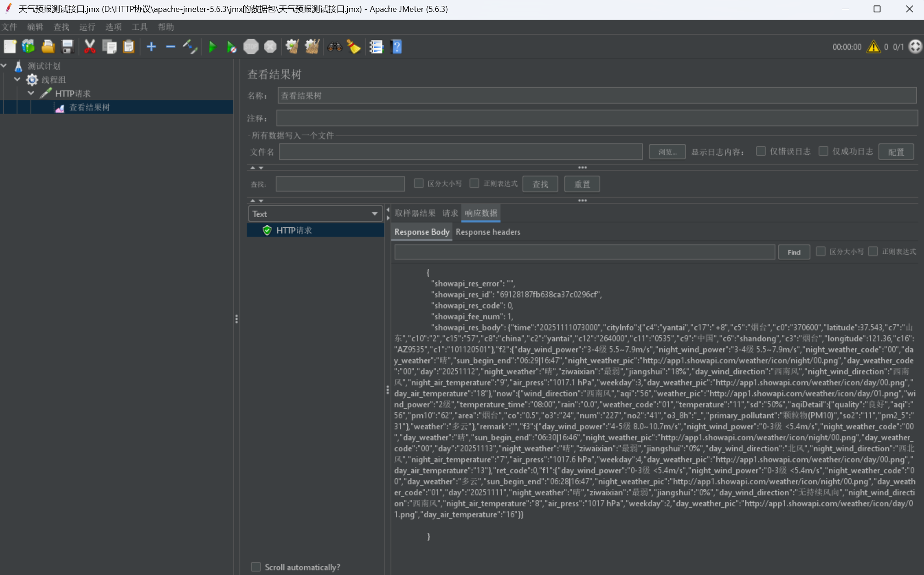Open the Text renderer dropdown
This screenshot has height=575, width=924.
tap(315, 214)
